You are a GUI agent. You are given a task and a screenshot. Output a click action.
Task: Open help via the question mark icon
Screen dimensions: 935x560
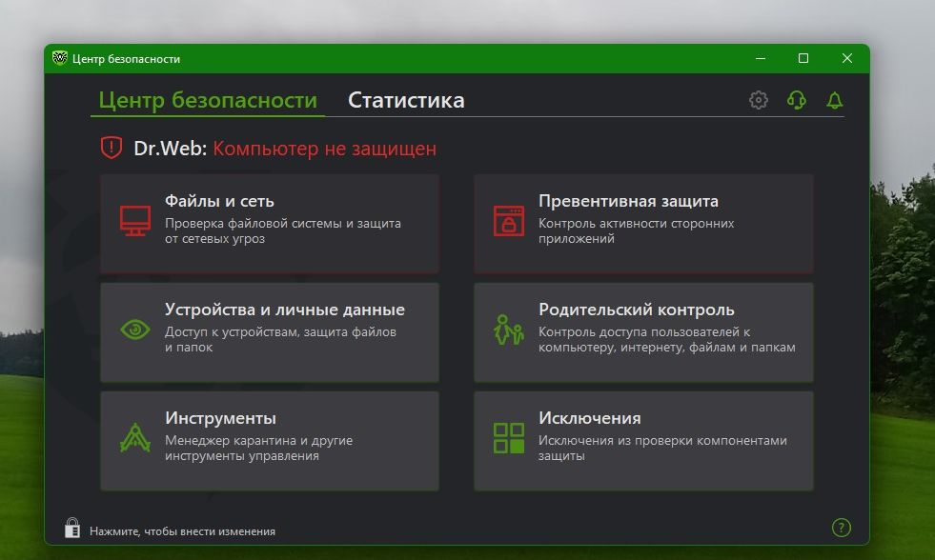(841, 528)
